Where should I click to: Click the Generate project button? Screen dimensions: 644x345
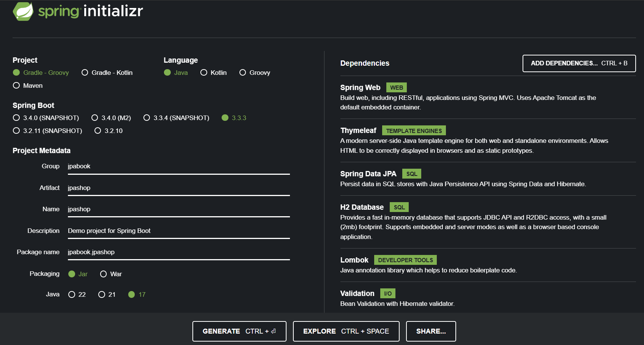click(x=239, y=331)
